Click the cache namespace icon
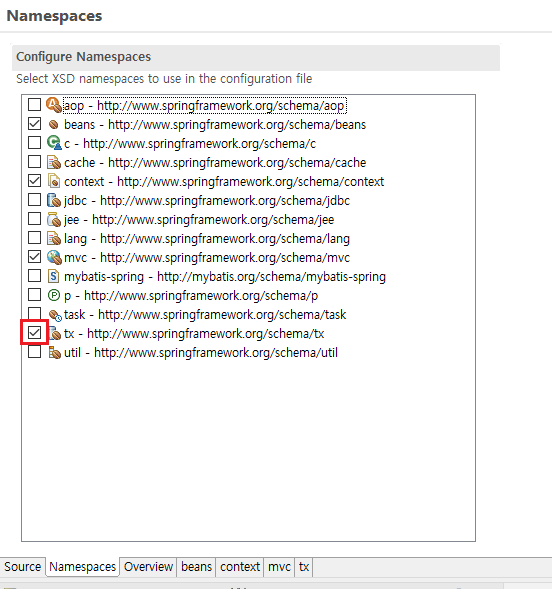This screenshot has width=552, height=589. click(x=54, y=162)
